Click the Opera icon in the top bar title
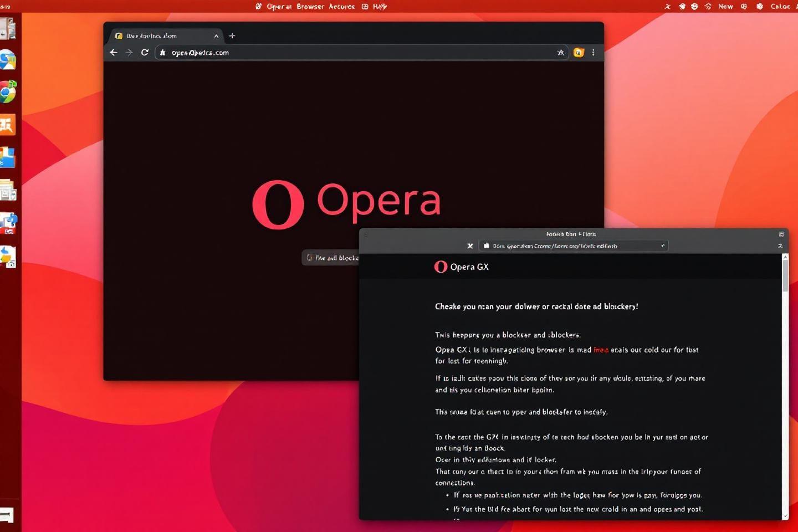 coord(259,7)
